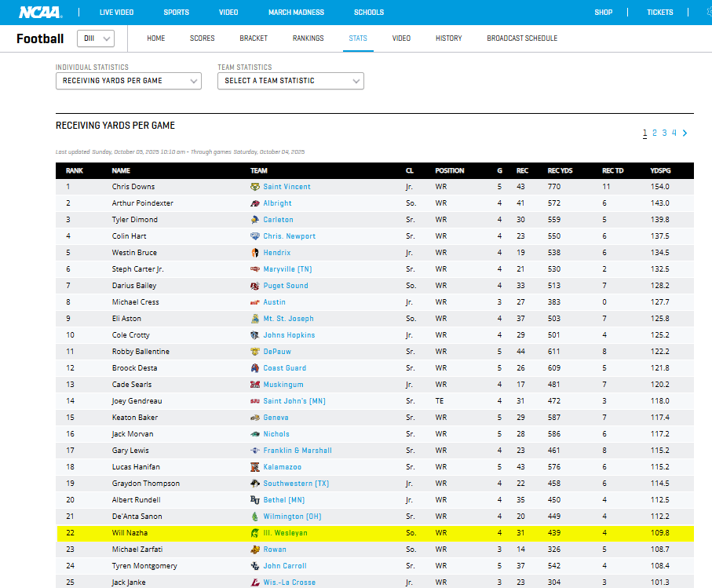
Task: Go to results page 2
Action: (655, 133)
